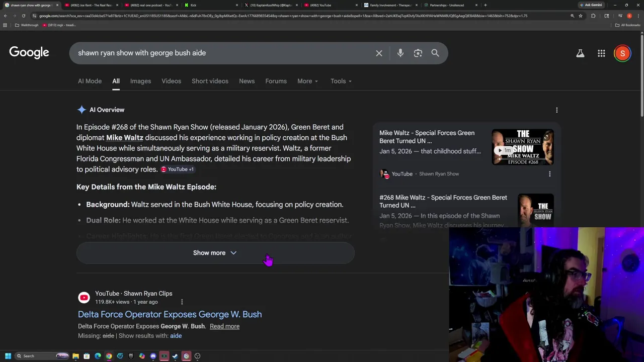Switch to AI Mode tab

[x=90, y=81]
